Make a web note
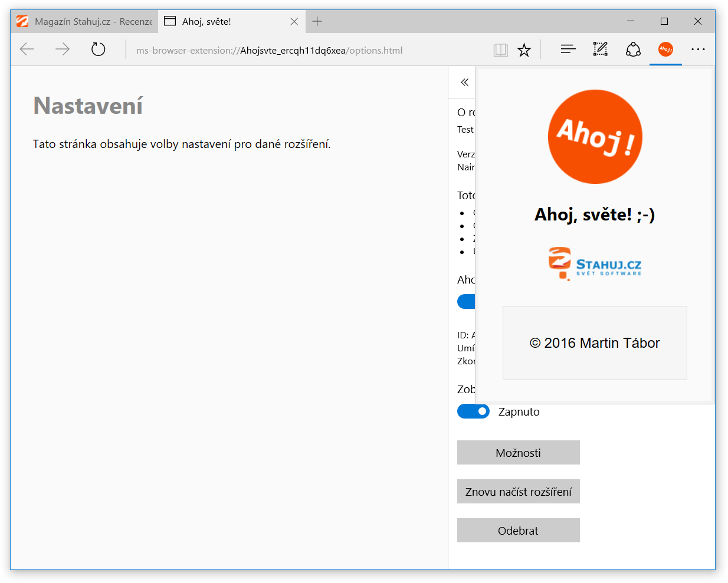728x583 pixels. point(601,50)
